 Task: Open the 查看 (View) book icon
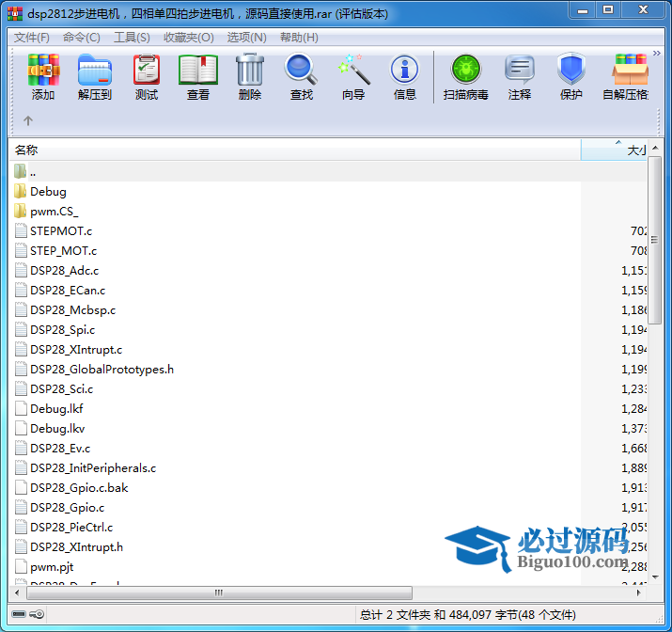click(x=198, y=77)
